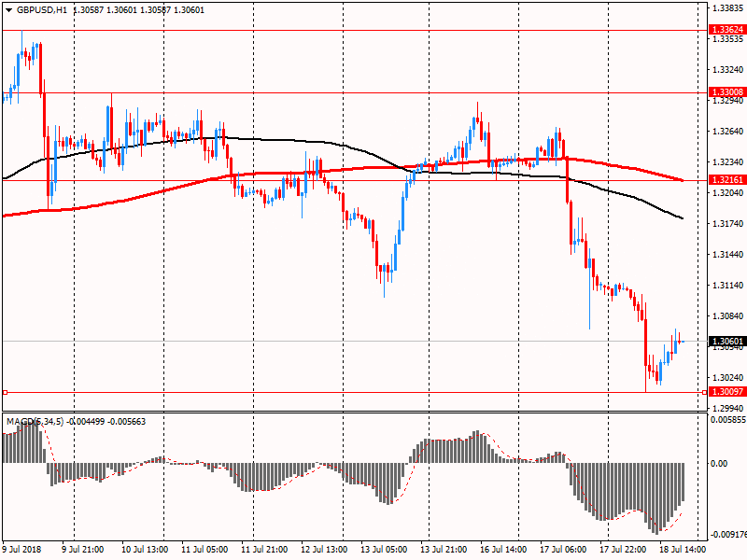Click the 1.31740 price scale value
Screen dimensions: 747x560
click(728, 224)
